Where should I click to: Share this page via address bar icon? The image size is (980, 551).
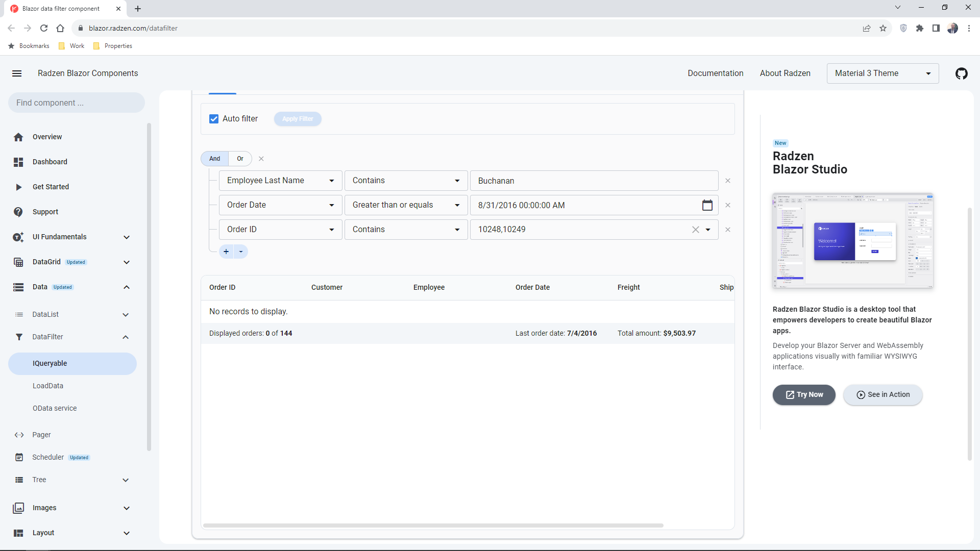coord(867,28)
